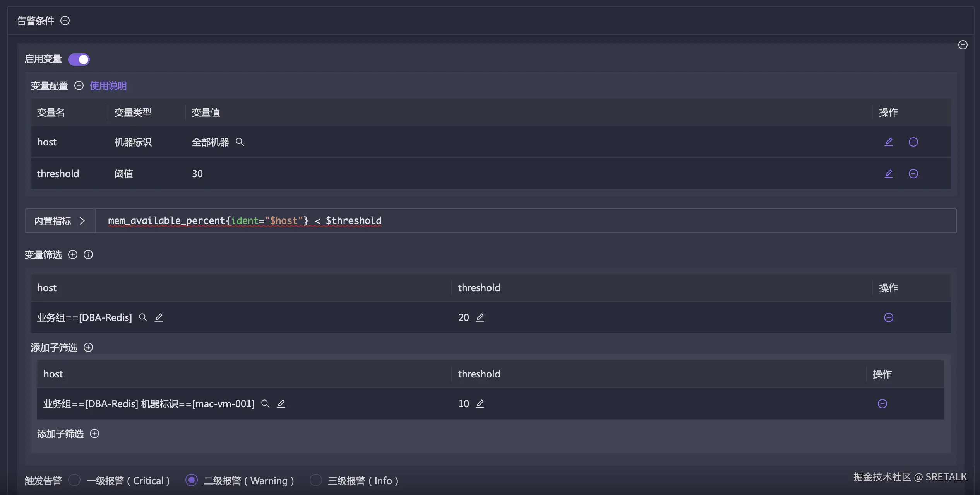
Task: Expand the 内置指标 metric selector
Action: tap(60, 221)
